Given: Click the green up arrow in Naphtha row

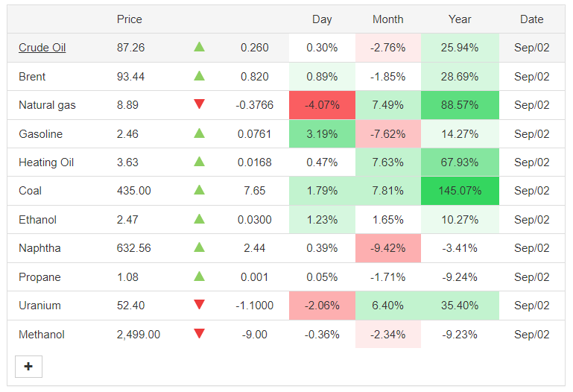Looking at the screenshot, I should 199,247.
